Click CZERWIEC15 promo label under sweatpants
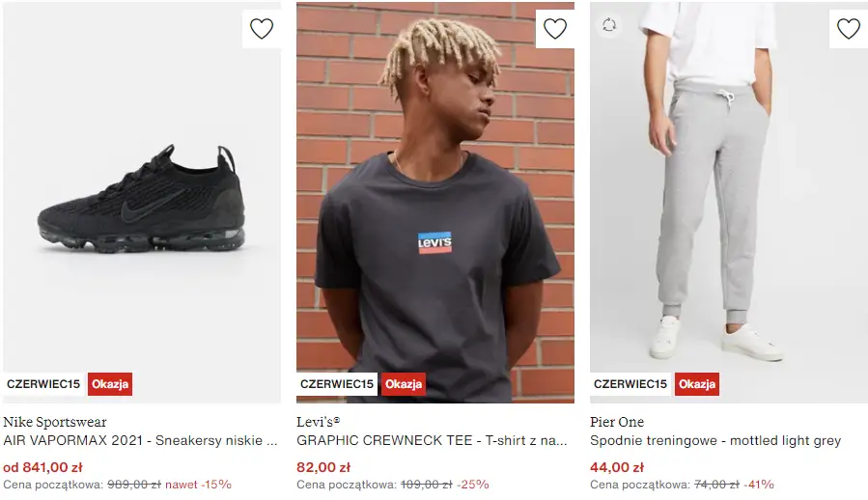This screenshot has height=500, width=868. click(x=630, y=384)
